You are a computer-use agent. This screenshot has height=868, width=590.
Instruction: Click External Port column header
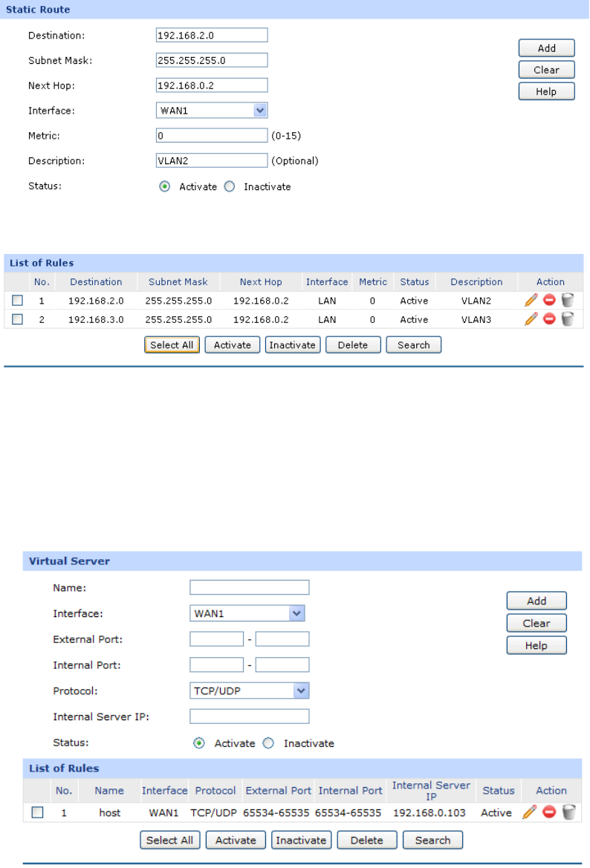point(278,791)
